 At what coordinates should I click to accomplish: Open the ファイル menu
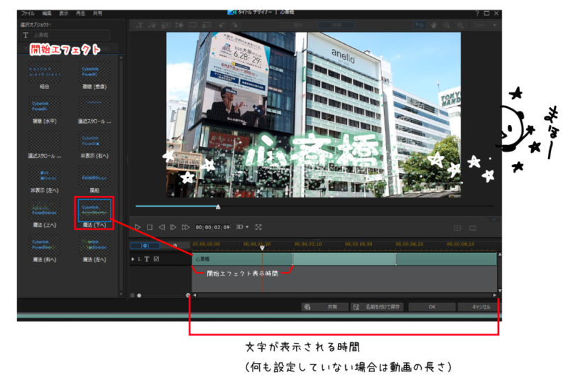tap(28, 13)
